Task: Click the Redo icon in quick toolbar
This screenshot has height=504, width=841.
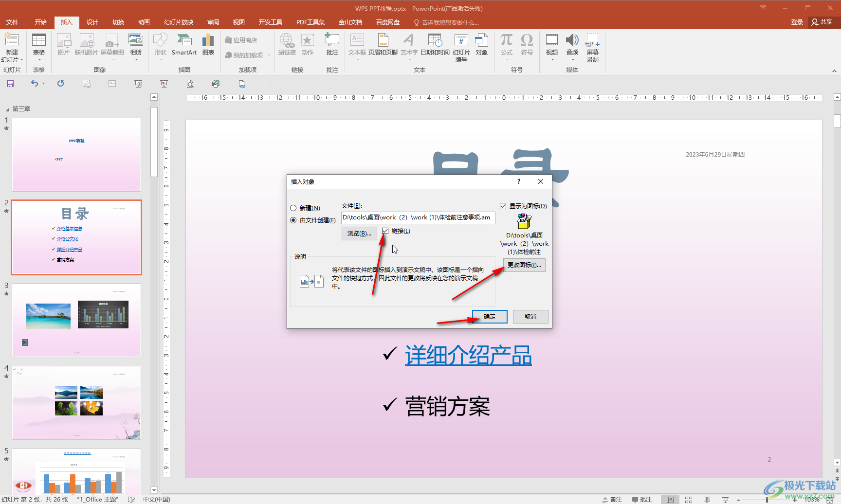Action: tap(60, 84)
